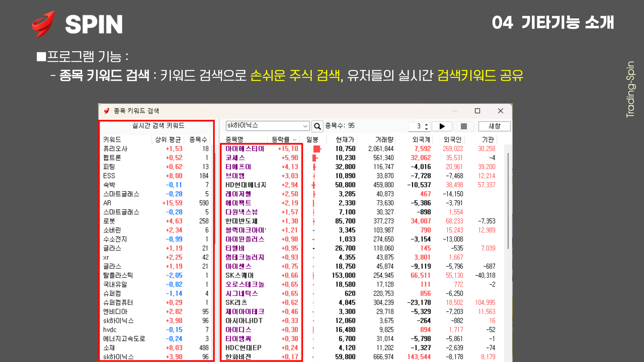
Task: Close the keyword search window
Action: pyautogui.click(x=500, y=111)
